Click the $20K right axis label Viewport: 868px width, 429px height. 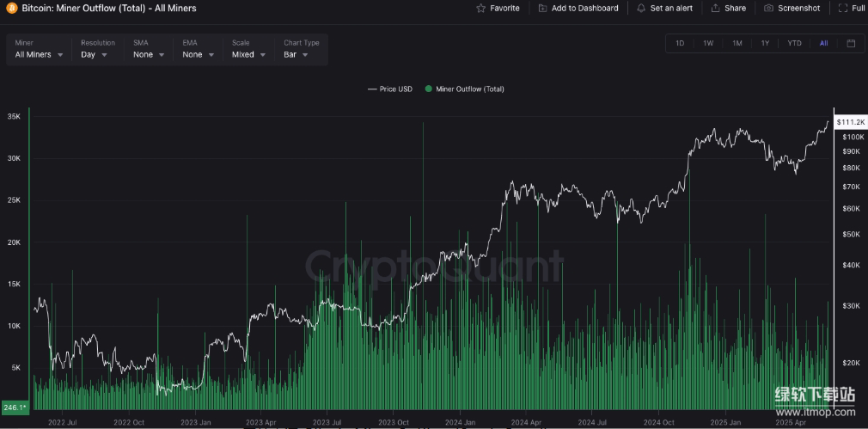(852, 363)
